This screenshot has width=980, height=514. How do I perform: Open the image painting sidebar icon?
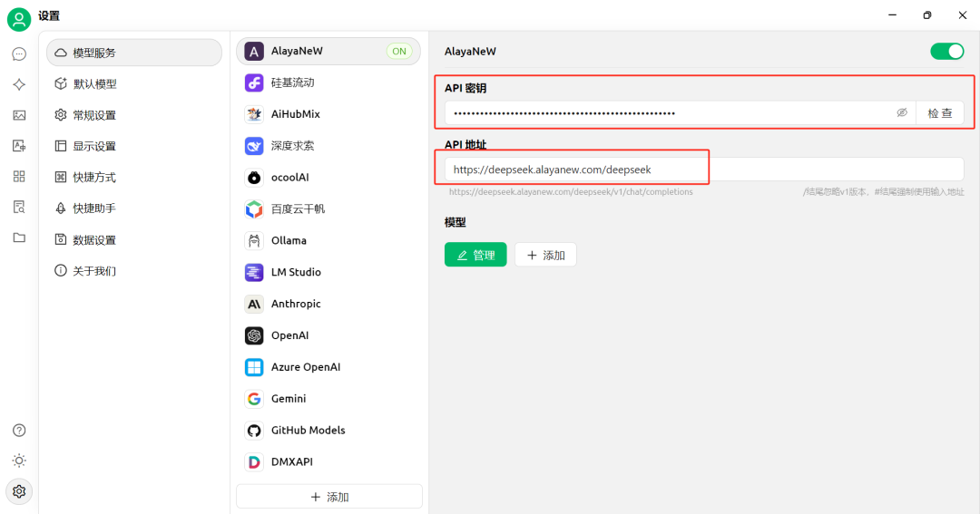tap(19, 115)
